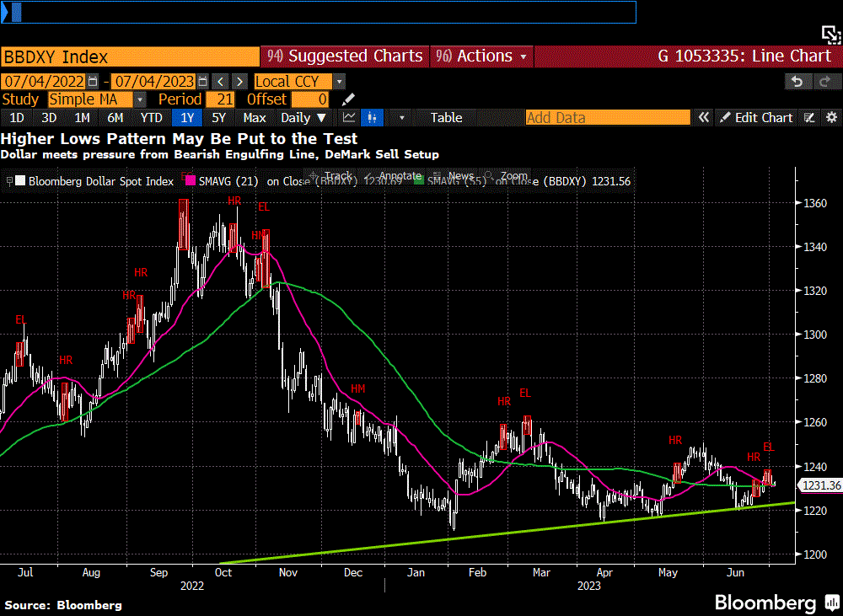Click the HR marker in May
The image size is (843, 616).
click(675, 440)
